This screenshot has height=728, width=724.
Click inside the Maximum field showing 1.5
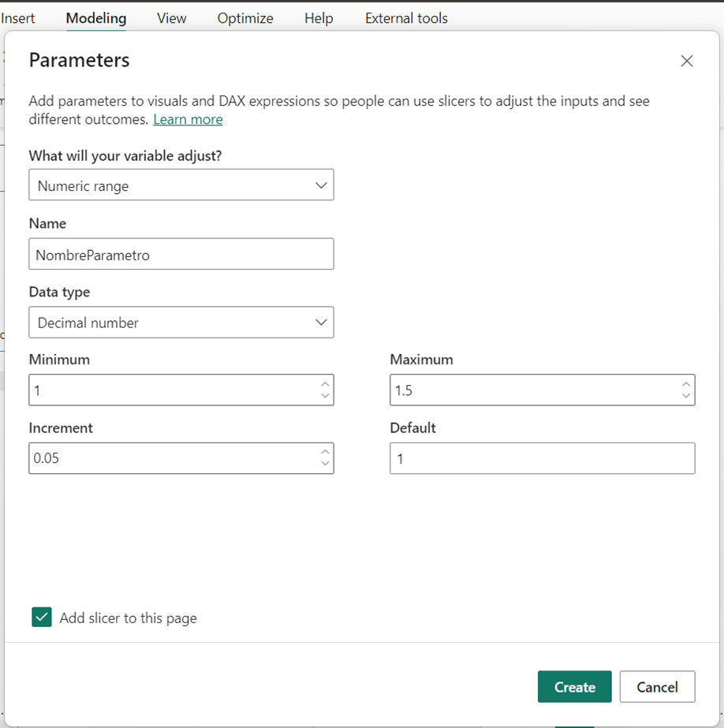(x=532, y=390)
